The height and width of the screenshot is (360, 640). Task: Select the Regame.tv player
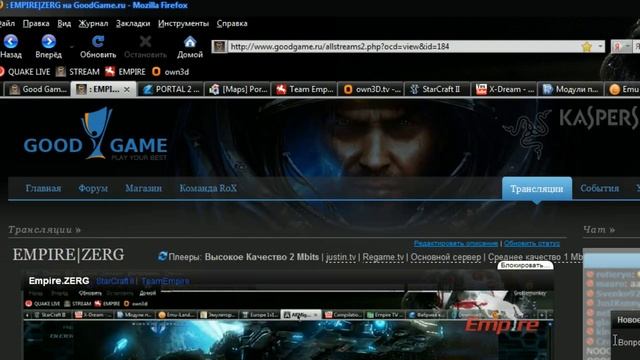point(383,257)
